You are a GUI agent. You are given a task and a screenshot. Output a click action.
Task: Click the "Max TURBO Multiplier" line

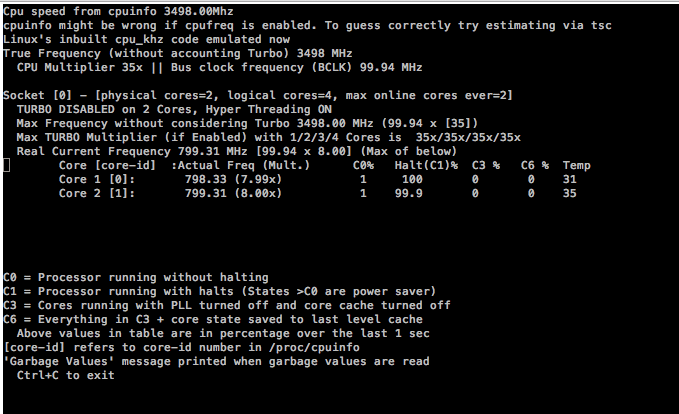click(268, 137)
